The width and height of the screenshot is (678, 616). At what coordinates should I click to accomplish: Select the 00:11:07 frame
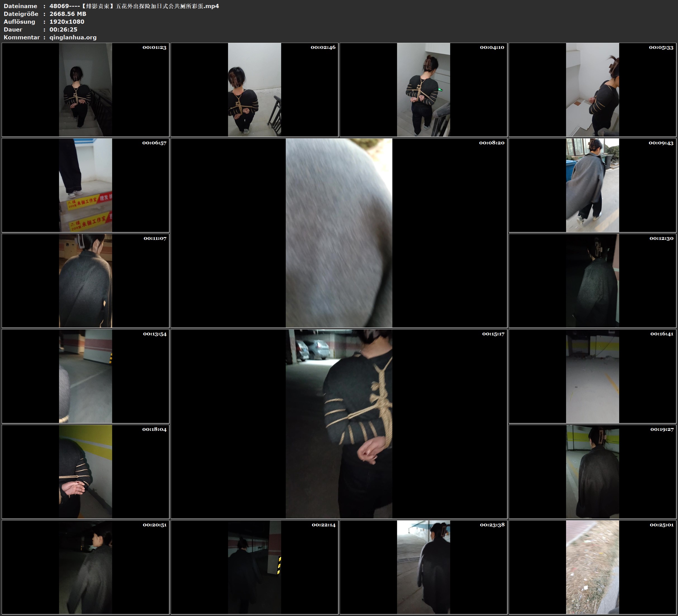(85, 280)
